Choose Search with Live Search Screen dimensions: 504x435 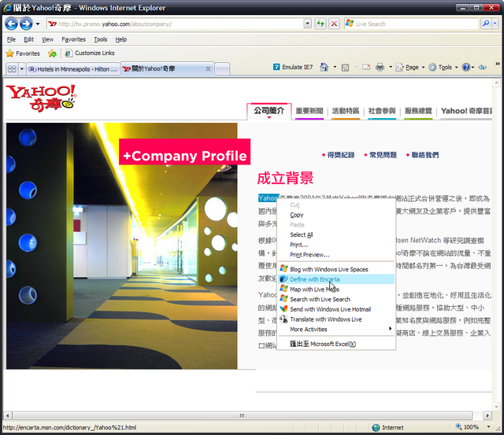(336, 299)
